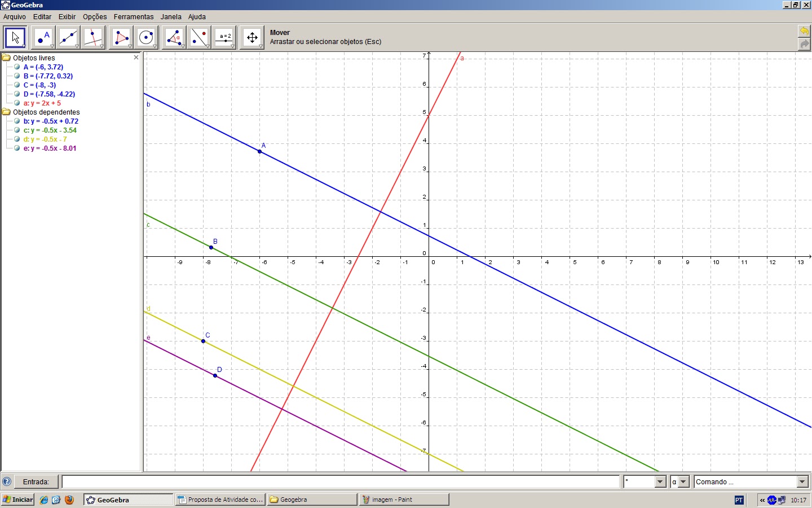Screen dimensions: 812x508
Task: Switch to imagem - Paint taskbar window
Action: (404, 500)
